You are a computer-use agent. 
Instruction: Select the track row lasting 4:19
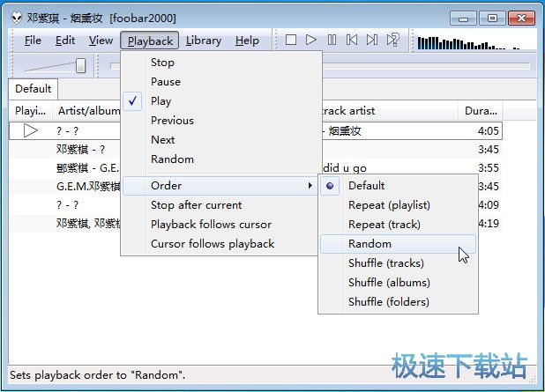coord(256,223)
